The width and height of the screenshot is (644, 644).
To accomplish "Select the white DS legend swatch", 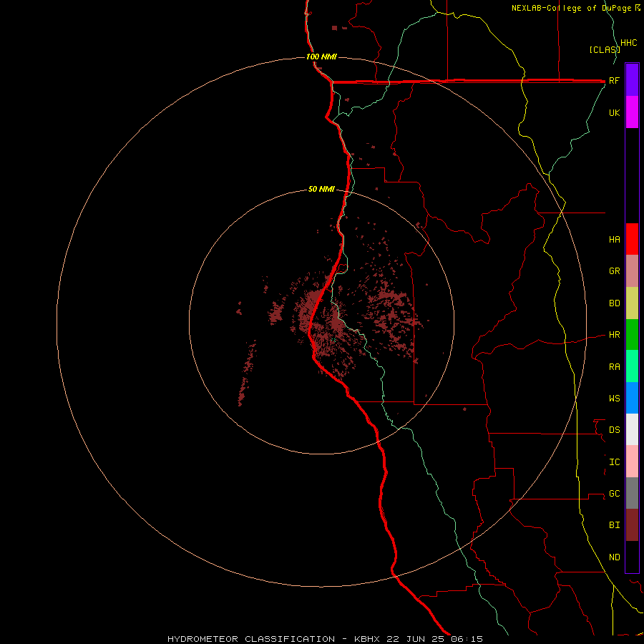I will coord(632,429).
